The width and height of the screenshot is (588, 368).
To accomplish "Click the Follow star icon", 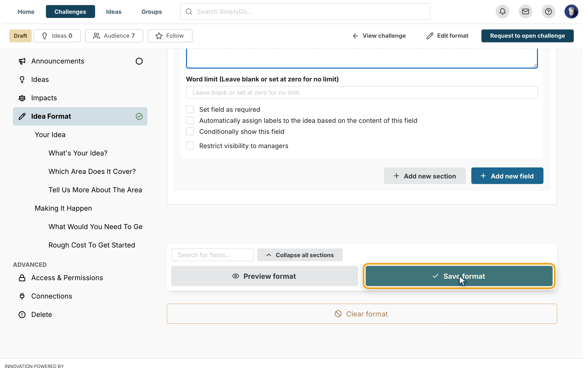I will click(159, 36).
